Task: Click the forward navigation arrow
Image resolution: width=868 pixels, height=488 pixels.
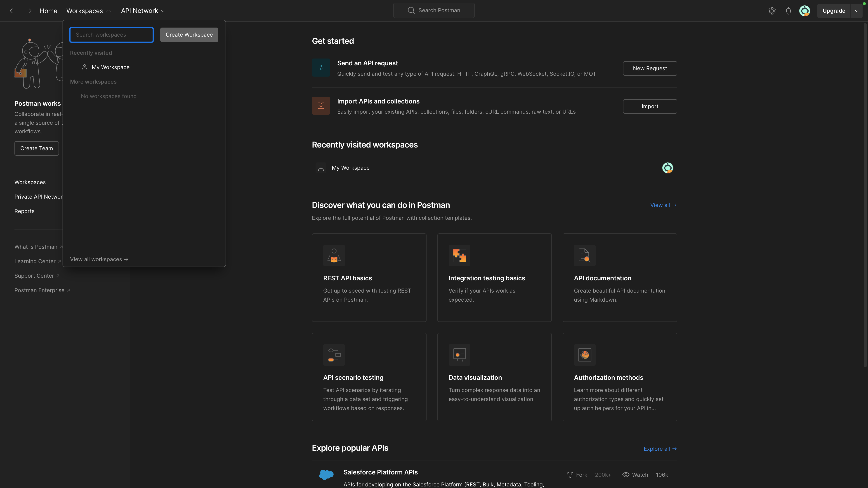Action: point(29,11)
